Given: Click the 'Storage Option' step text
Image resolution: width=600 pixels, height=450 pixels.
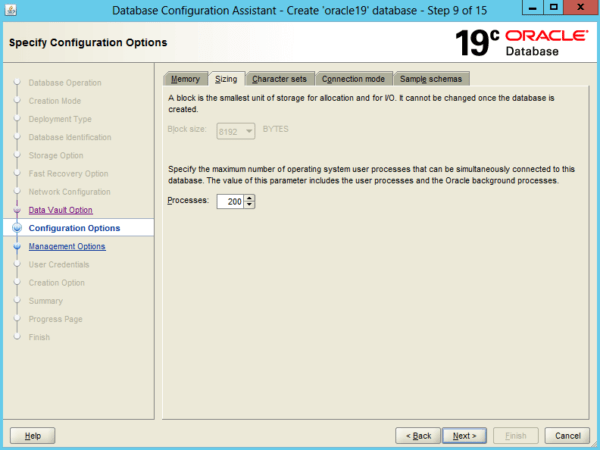Looking at the screenshot, I should pyautogui.click(x=56, y=155).
